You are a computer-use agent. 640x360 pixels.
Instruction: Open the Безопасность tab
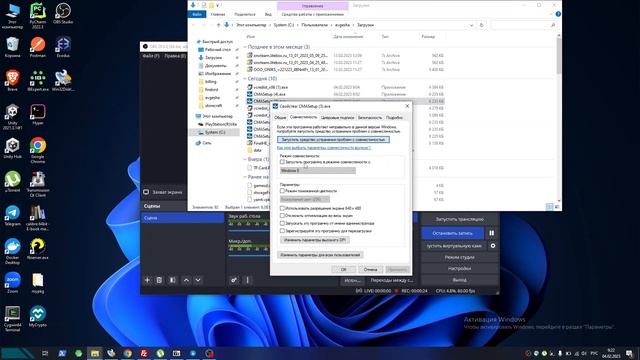370,118
